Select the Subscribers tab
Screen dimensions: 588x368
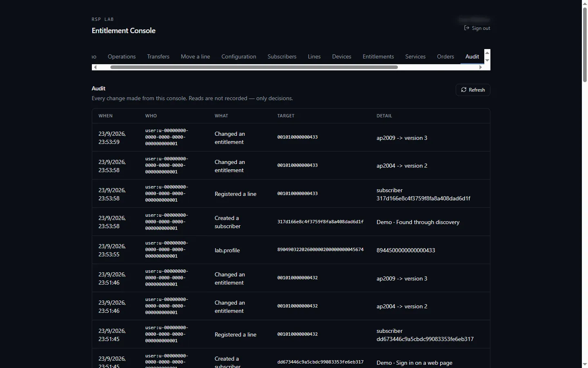pos(282,56)
